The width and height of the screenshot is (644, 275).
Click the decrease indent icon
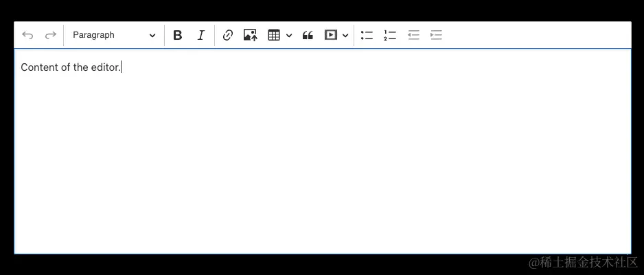click(413, 35)
